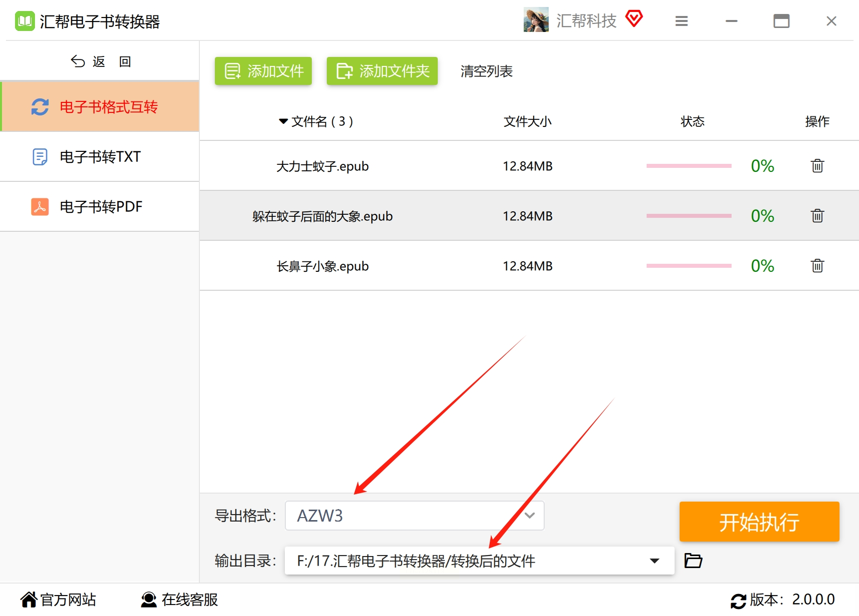Expand the 导出格式 AZW3 dropdown
Screen dimensions: 859x616
coord(414,516)
